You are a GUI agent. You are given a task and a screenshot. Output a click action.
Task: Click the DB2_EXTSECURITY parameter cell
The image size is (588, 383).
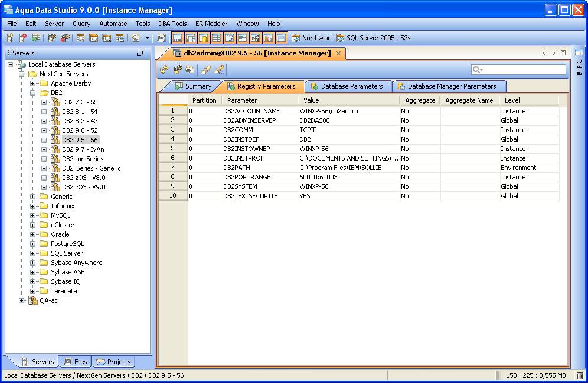click(260, 196)
